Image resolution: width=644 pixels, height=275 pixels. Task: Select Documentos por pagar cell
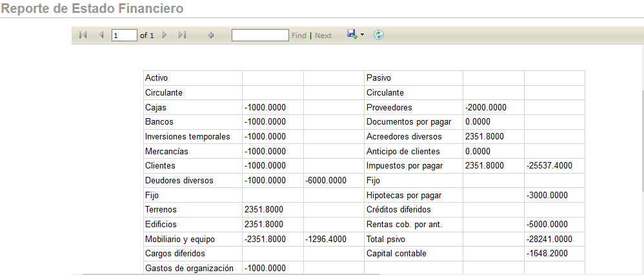(x=414, y=122)
